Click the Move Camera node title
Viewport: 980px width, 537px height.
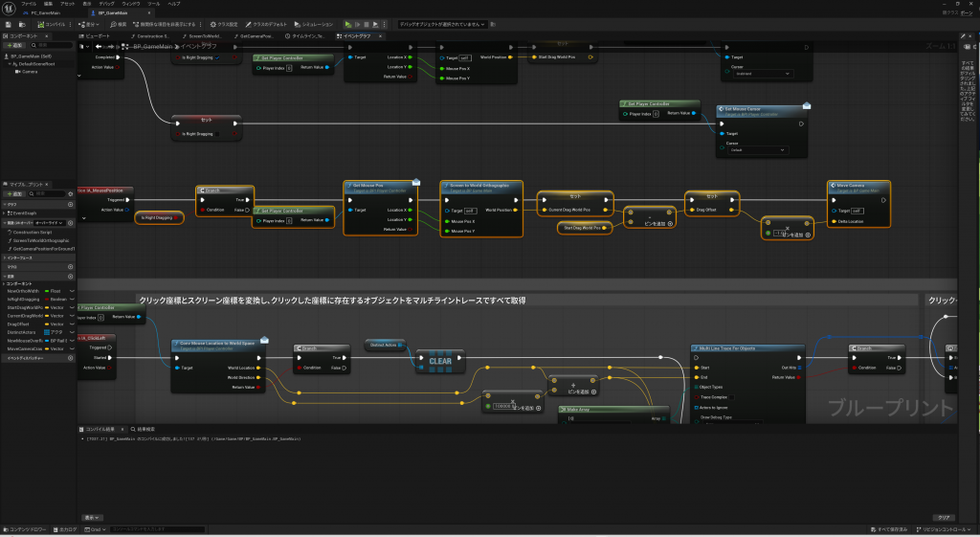[x=851, y=186]
